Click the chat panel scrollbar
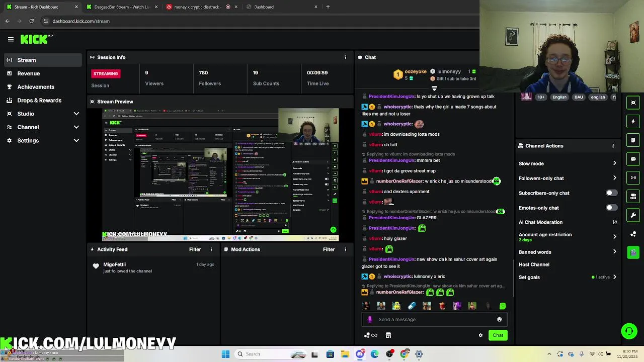The image size is (644, 362). [513, 278]
